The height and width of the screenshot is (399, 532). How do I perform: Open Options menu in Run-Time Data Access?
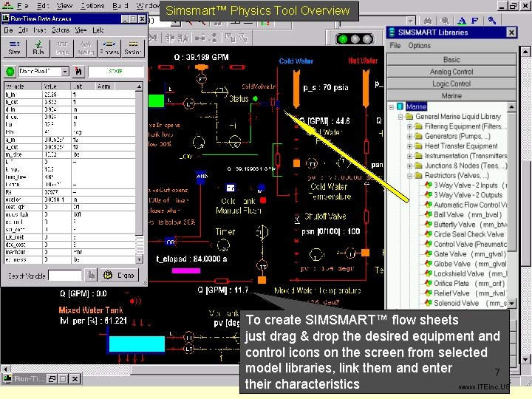pos(61,30)
